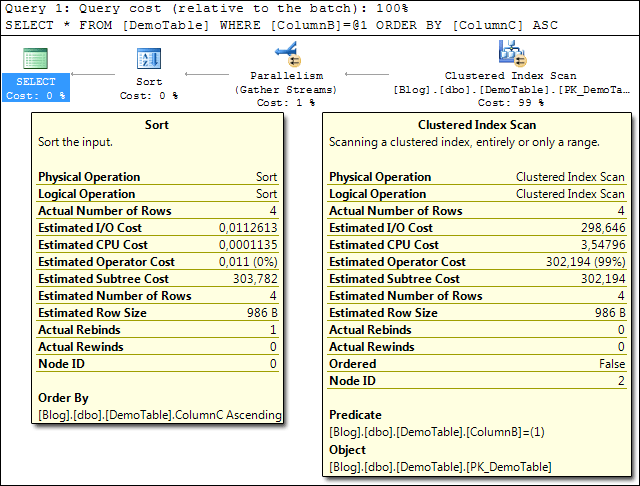Screen dimensions: 640x486
Task: Click the Parallelism (Gather Streams) label
Action: pyautogui.click(x=286, y=89)
